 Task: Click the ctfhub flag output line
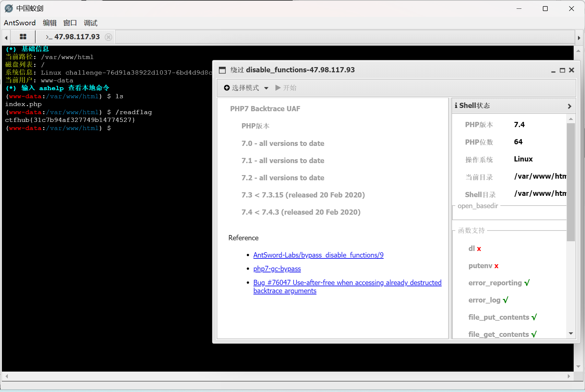click(x=70, y=120)
